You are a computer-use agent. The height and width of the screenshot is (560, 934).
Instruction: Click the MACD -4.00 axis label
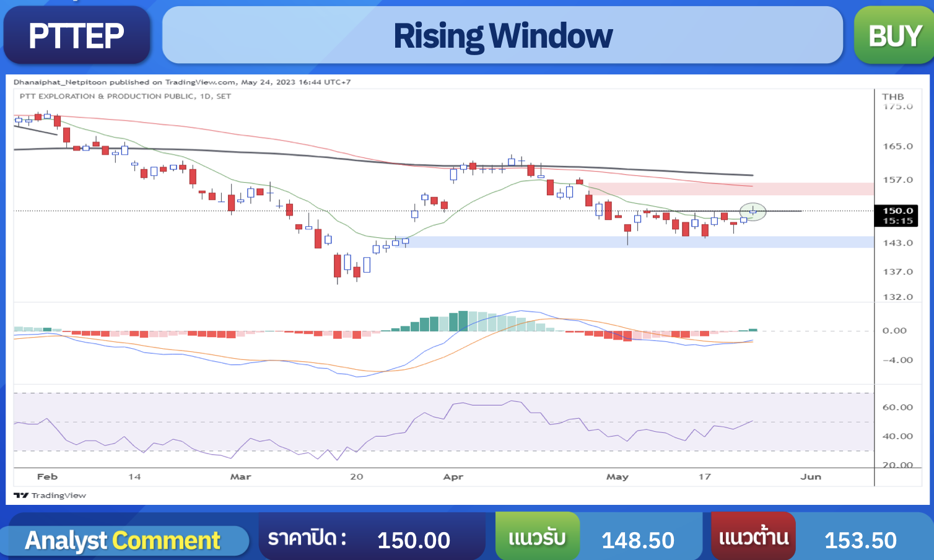click(897, 360)
